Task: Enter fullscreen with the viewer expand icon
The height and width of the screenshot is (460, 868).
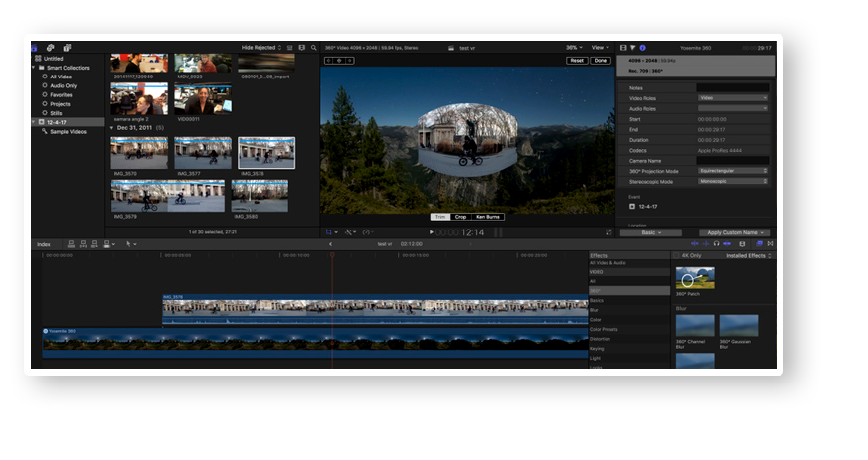Action: click(608, 231)
